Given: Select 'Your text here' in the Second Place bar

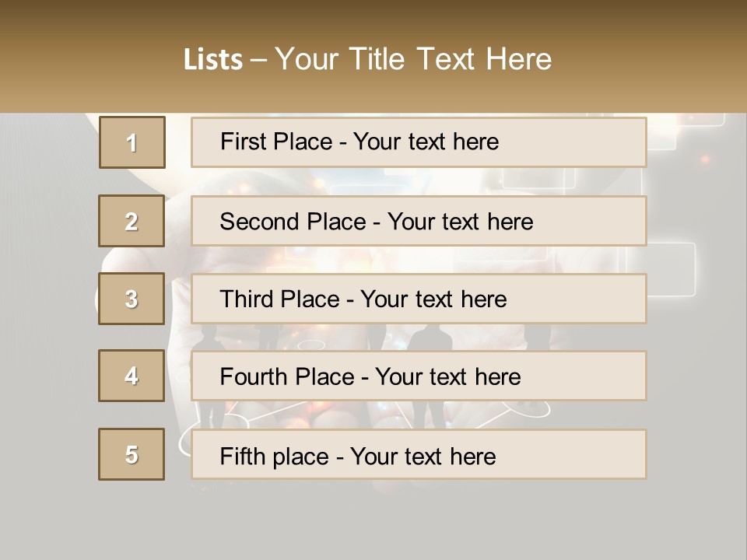Looking at the screenshot, I should (x=460, y=222).
